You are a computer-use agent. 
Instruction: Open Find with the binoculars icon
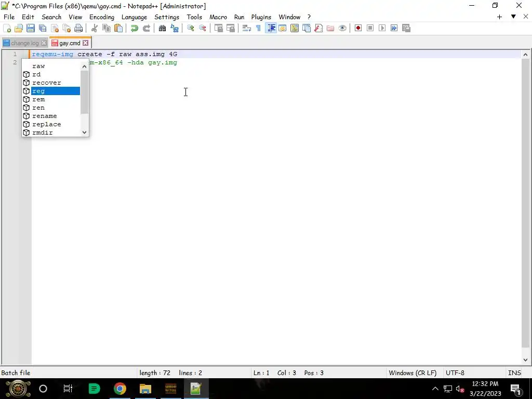162,28
